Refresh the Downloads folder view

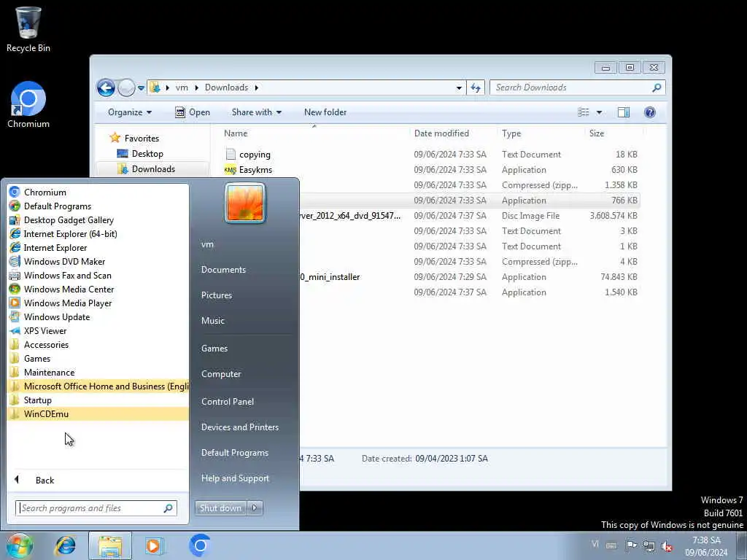point(476,87)
